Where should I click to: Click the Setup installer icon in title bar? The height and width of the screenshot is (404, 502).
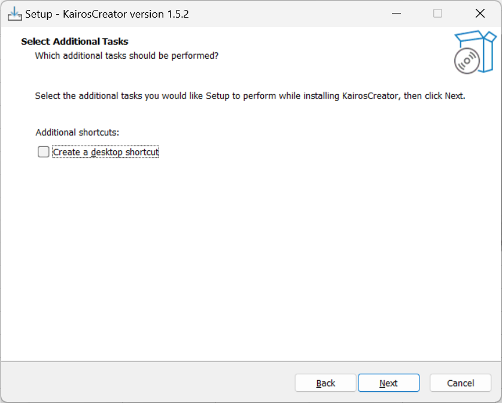pos(15,14)
